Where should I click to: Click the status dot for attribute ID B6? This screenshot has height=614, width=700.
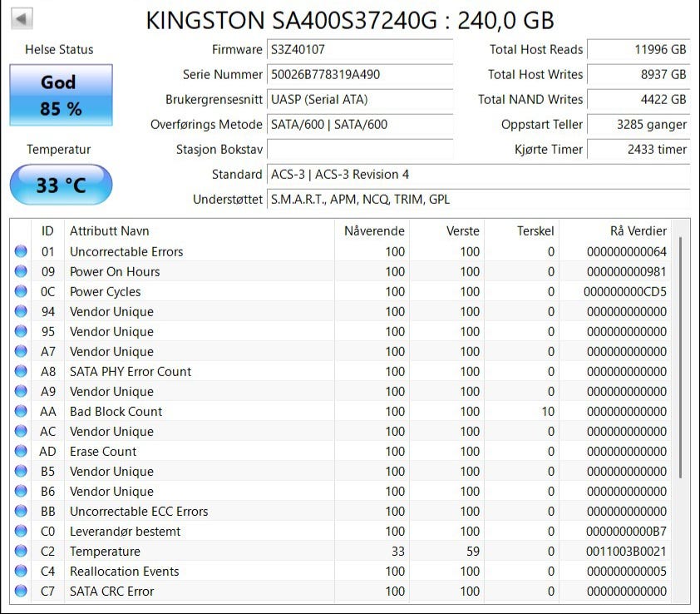[21, 491]
